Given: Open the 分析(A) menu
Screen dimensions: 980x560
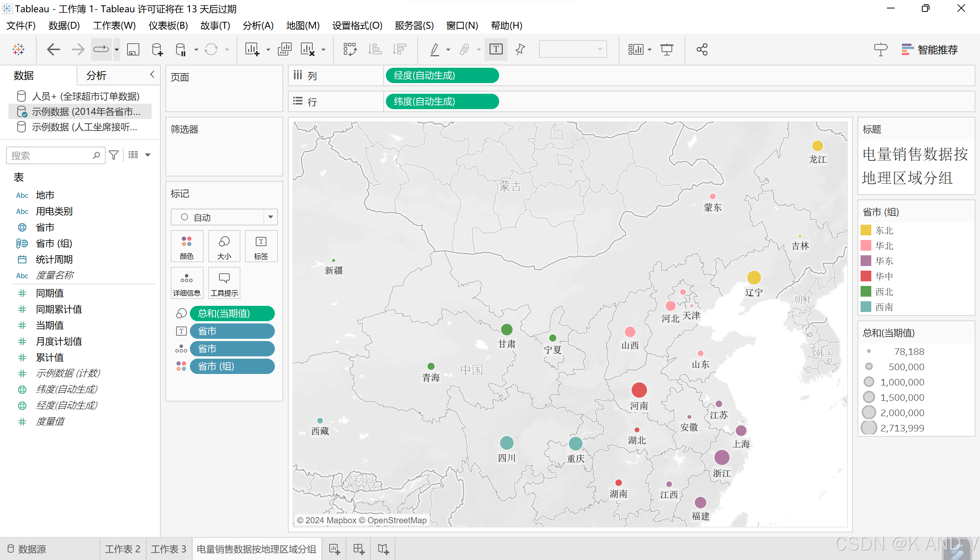Looking at the screenshot, I should click(258, 26).
